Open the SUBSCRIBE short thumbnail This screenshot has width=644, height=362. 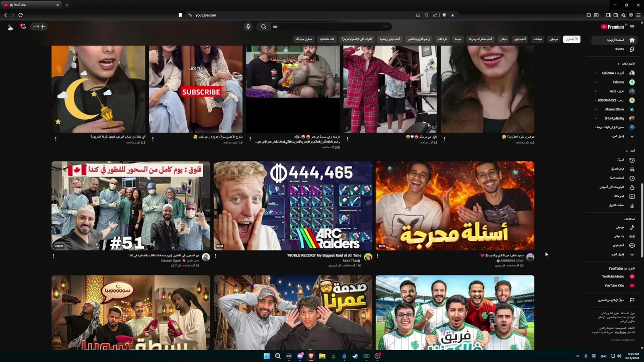[x=196, y=89]
